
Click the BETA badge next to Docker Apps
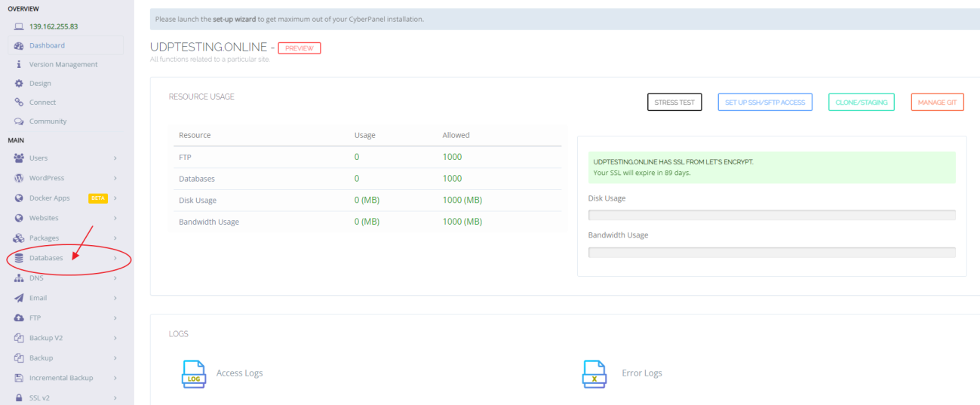99,198
